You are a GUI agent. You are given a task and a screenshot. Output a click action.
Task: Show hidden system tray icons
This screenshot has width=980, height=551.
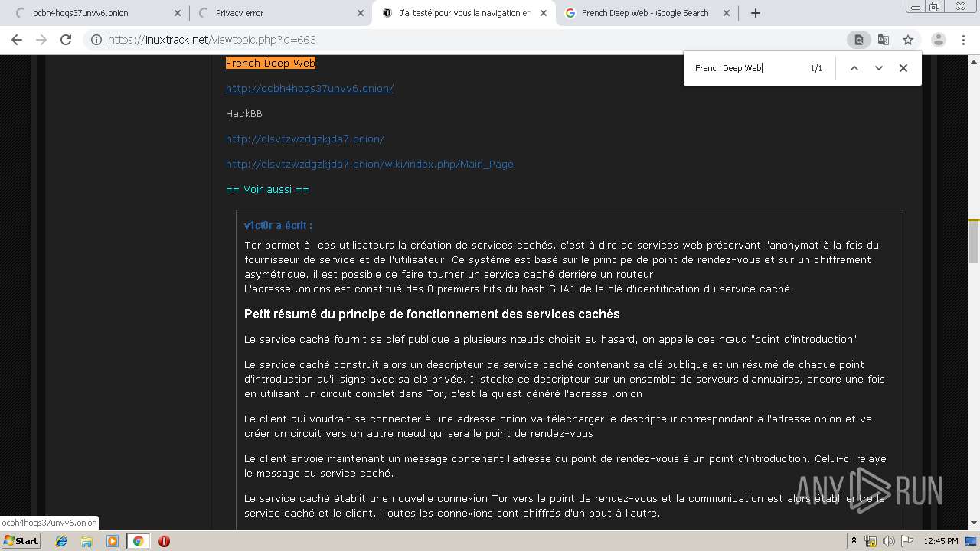coord(854,541)
